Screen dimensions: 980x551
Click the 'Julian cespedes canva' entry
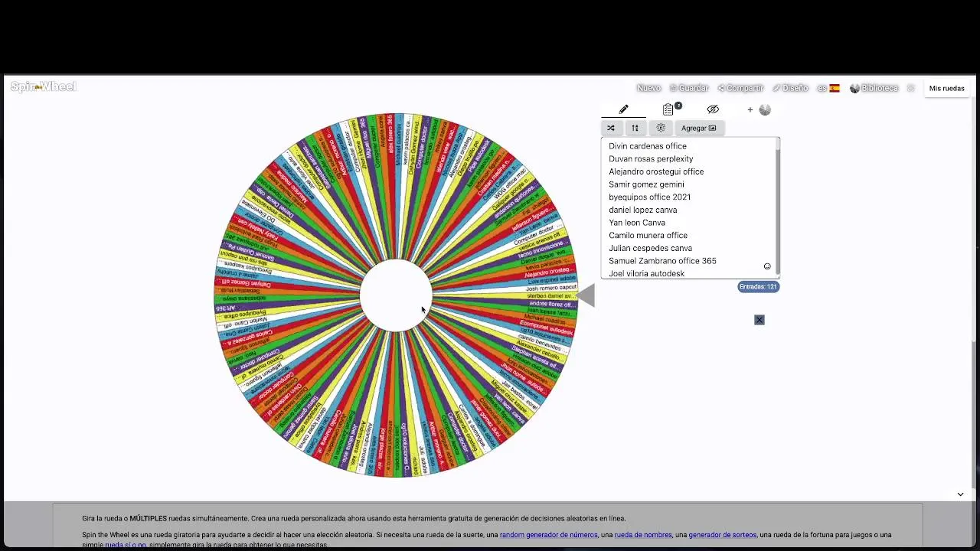click(x=650, y=248)
